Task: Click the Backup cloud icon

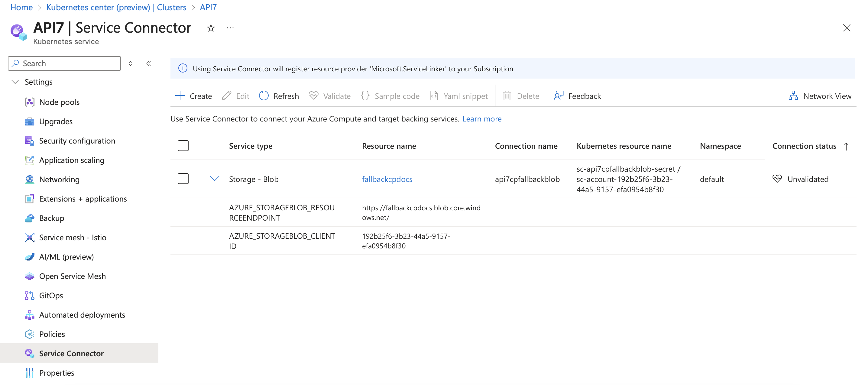Action: (x=30, y=218)
